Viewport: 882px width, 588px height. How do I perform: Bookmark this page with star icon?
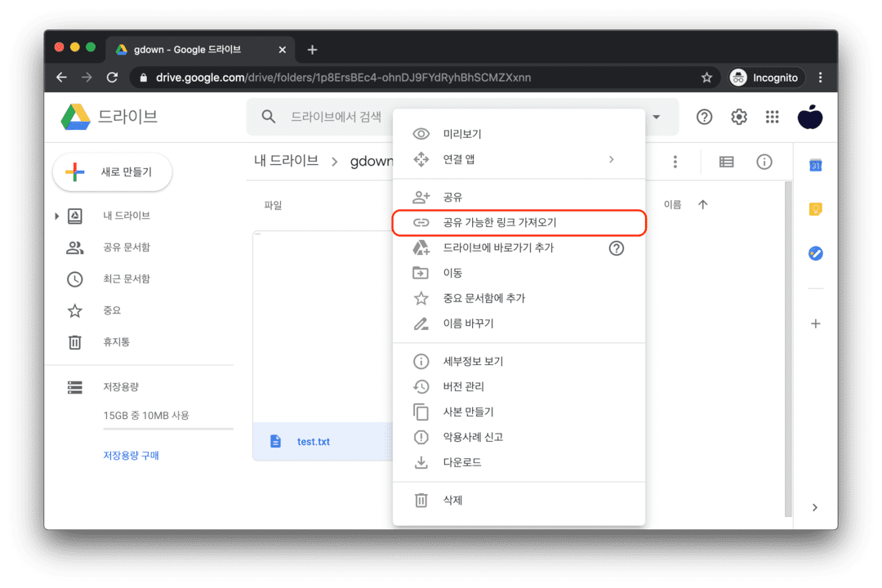(706, 78)
